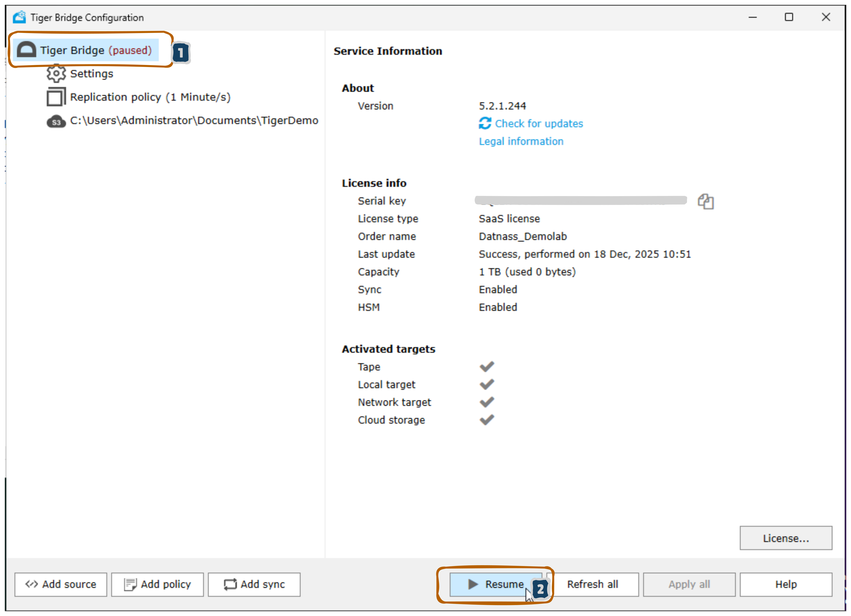Click the Tiger Bridge app title icon
This screenshot has width=851, height=616.
click(x=19, y=17)
